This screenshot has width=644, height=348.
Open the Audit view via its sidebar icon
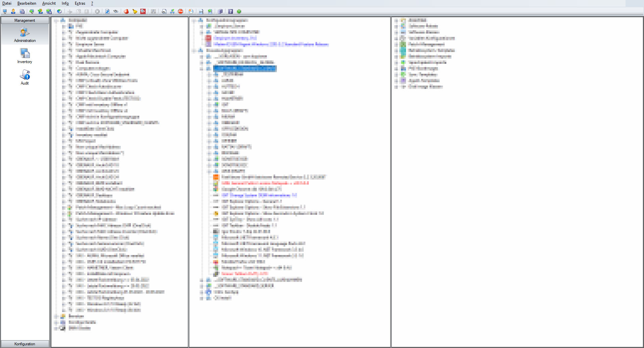[x=24, y=76]
